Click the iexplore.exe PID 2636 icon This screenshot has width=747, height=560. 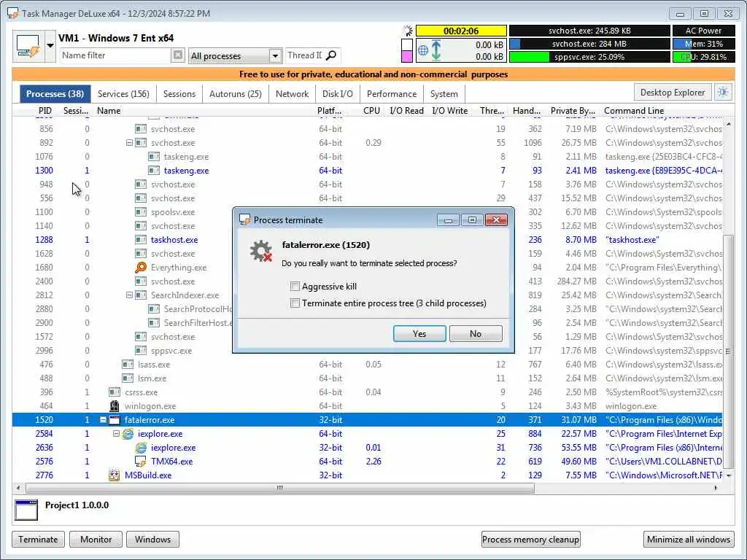pos(141,448)
